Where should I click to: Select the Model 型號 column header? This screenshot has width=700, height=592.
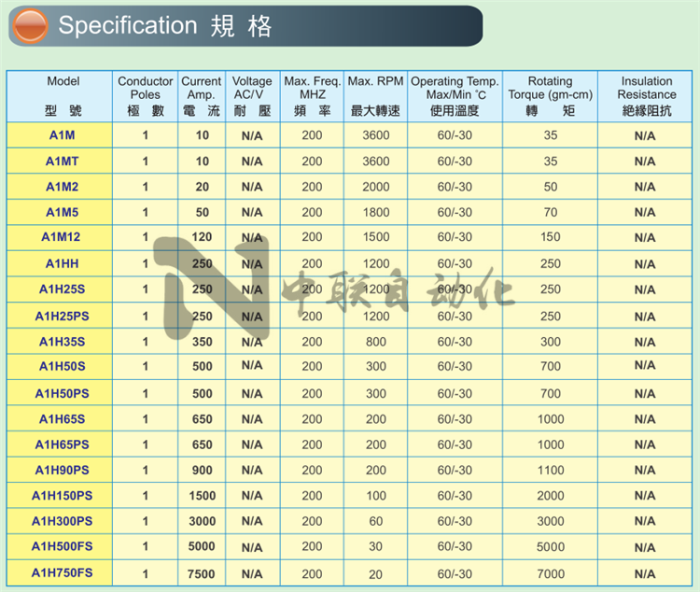coord(60,96)
